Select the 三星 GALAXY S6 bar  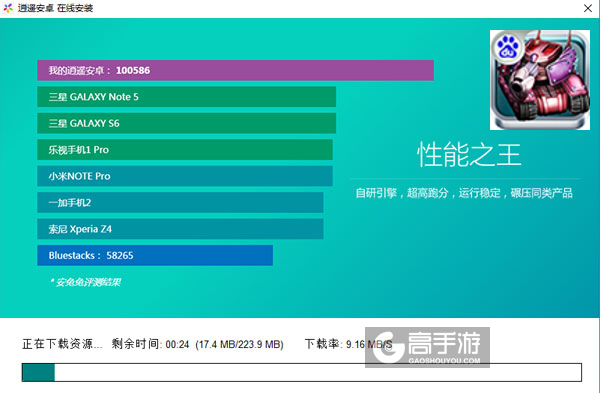(x=186, y=123)
